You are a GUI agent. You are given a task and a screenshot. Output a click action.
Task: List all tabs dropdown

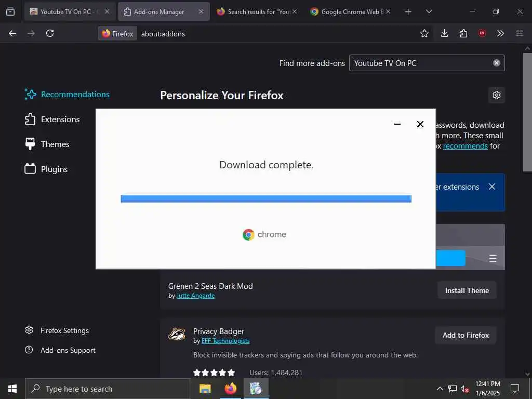[x=429, y=12]
